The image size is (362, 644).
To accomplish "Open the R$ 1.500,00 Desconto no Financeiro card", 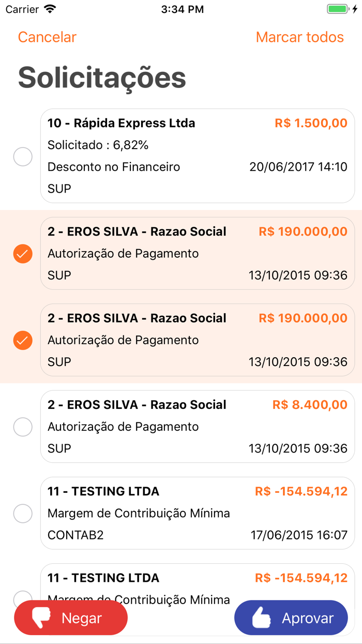I will 197,155.
